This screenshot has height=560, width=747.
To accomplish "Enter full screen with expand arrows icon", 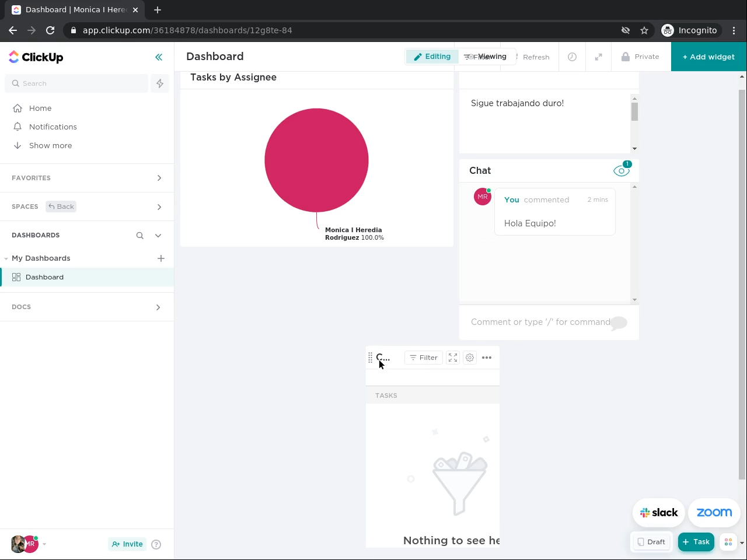I will pos(598,57).
